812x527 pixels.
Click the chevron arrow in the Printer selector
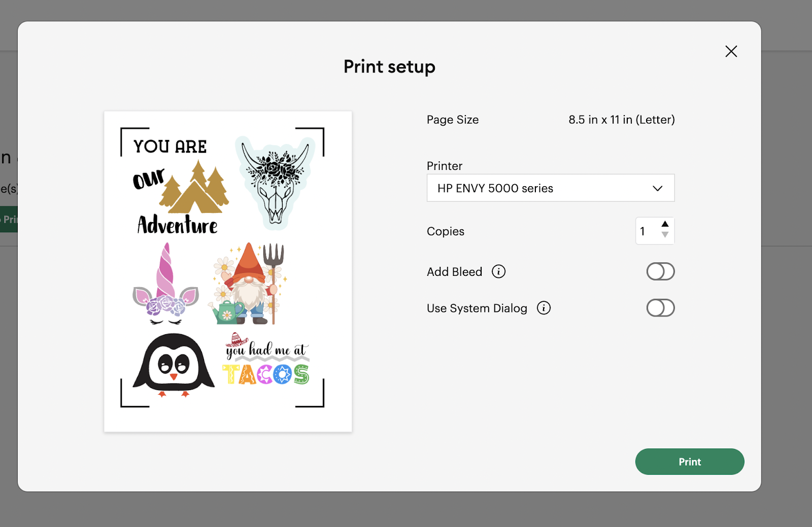(657, 188)
